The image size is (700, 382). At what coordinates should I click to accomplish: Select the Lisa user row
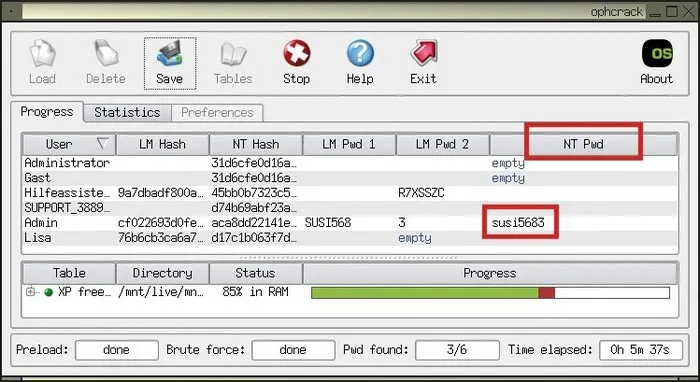point(350,238)
